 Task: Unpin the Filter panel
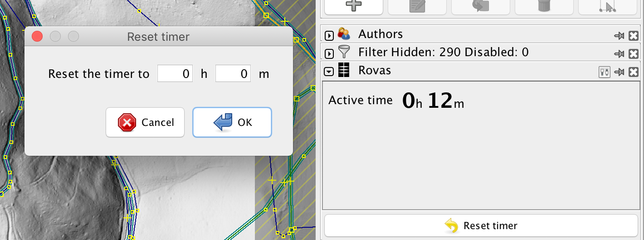(620, 54)
